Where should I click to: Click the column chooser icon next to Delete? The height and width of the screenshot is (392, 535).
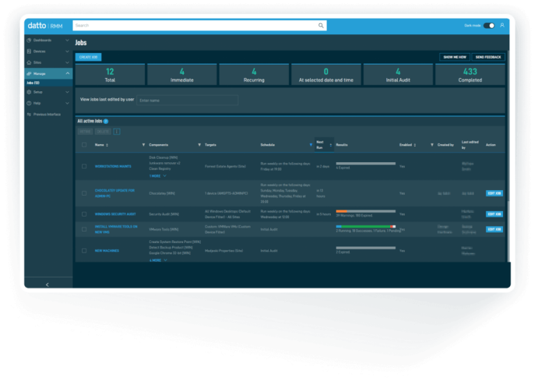(x=117, y=132)
